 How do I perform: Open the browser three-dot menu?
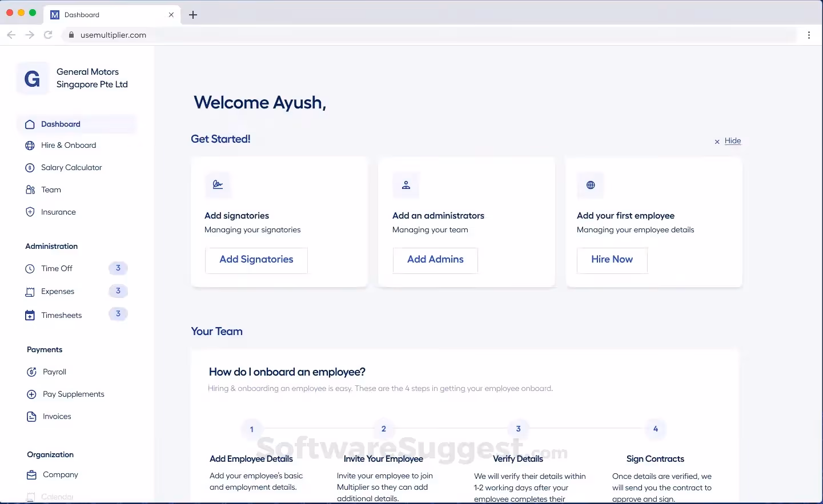(x=809, y=35)
